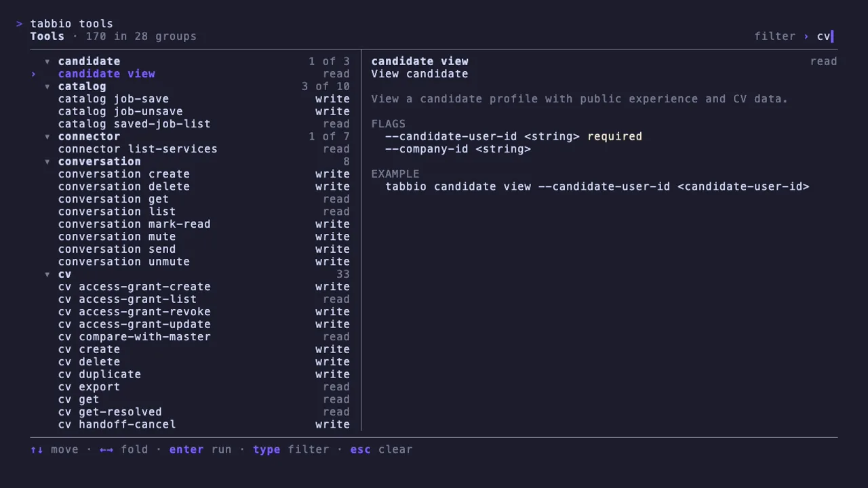Collapse the conversation group triangle
This screenshot has height=488, width=868.
pos(47,162)
